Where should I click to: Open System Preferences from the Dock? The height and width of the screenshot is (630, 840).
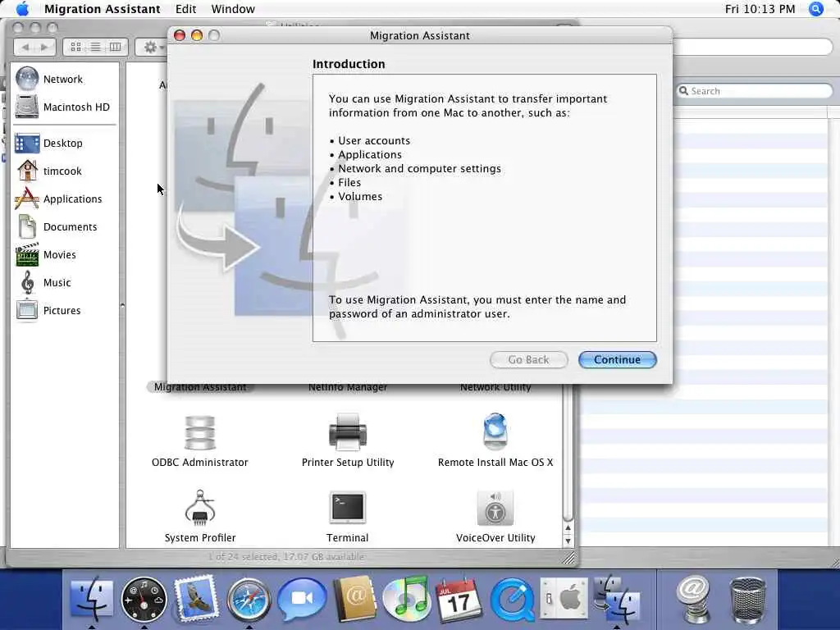pos(564,599)
